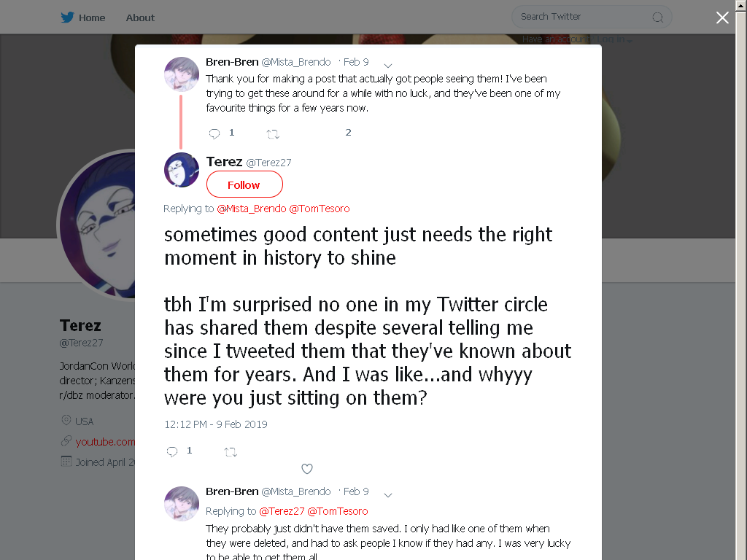Click the search magnifier icon
The width and height of the screenshot is (747, 560).
point(657,17)
